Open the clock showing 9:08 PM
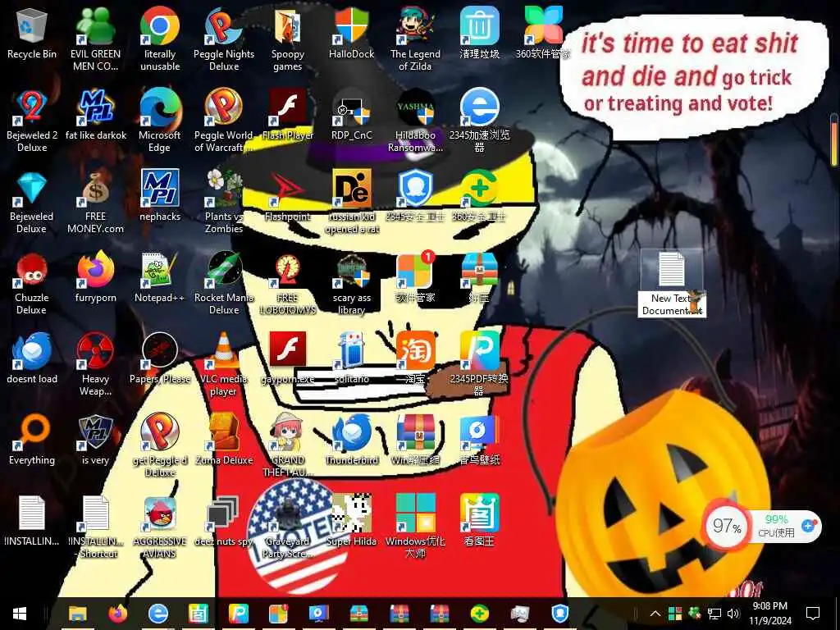This screenshot has height=630, width=840. pos(769,614)
